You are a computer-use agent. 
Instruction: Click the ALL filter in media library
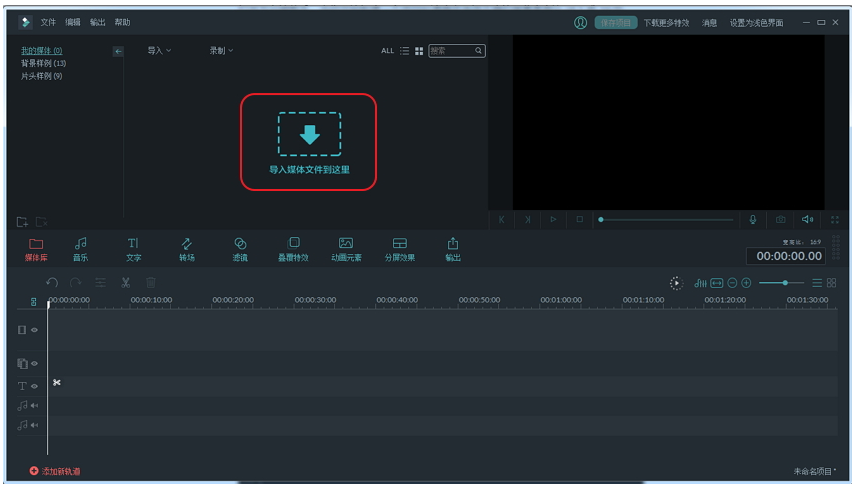[387, 51]
